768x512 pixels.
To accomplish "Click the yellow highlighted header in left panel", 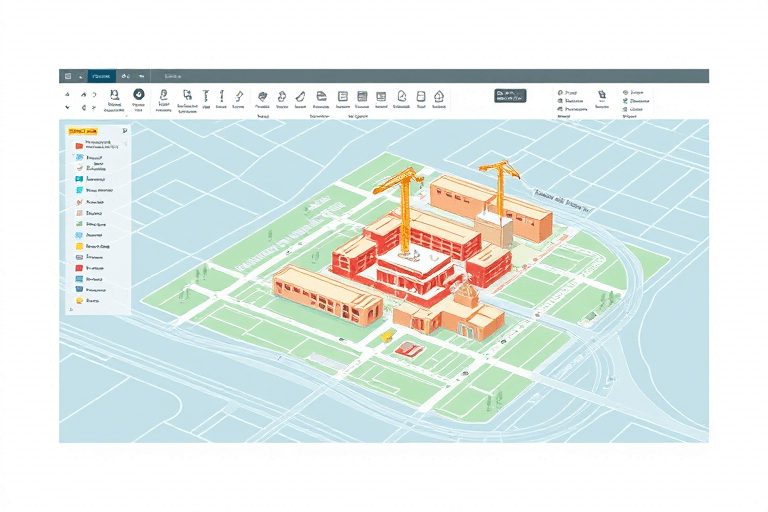I will (82, 131).
